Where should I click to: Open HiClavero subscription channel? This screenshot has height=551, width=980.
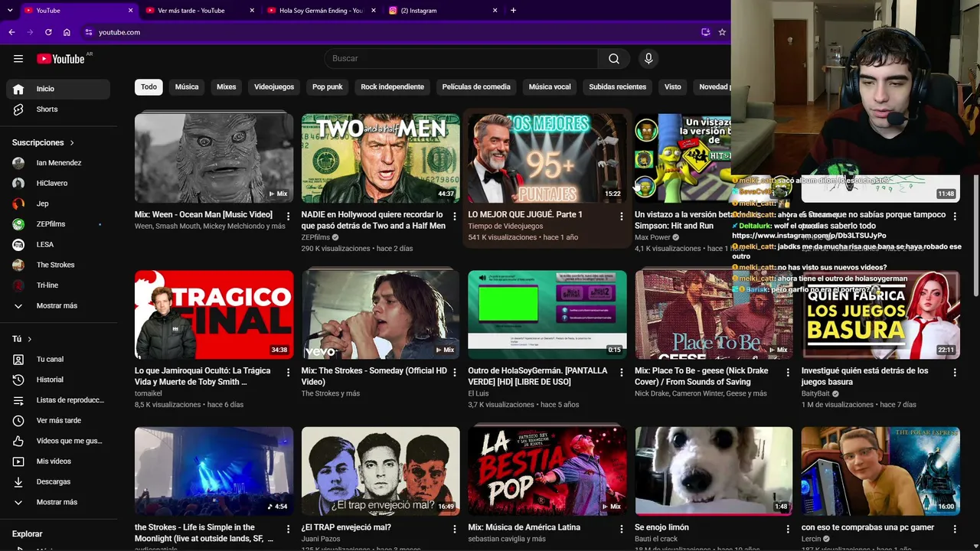pos(58,184)
